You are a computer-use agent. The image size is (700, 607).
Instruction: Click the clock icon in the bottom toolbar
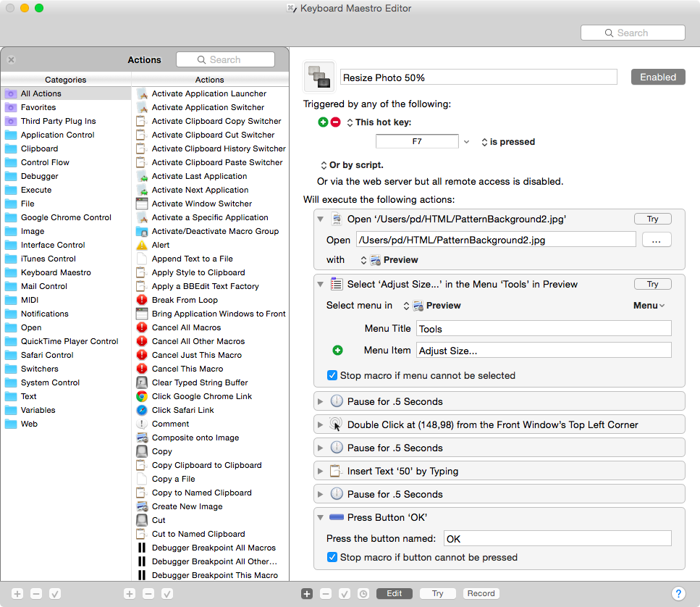(363, 594)
